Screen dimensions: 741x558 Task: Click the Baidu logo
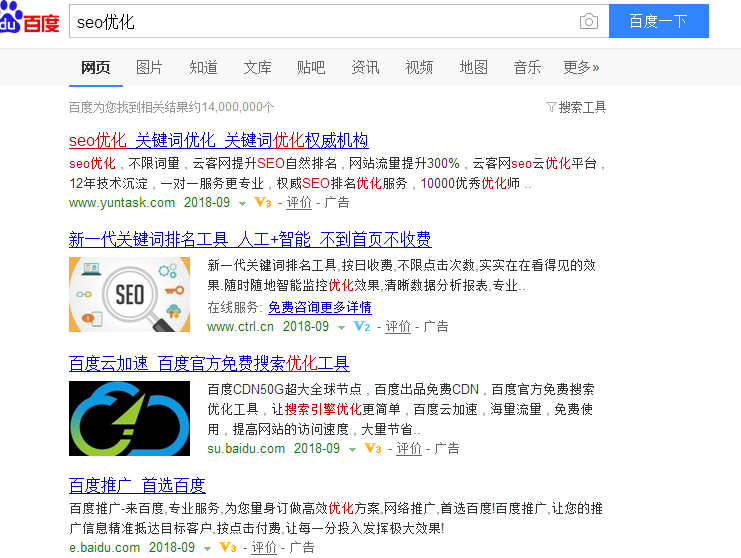pyautogui.click(x=30, y=21)
